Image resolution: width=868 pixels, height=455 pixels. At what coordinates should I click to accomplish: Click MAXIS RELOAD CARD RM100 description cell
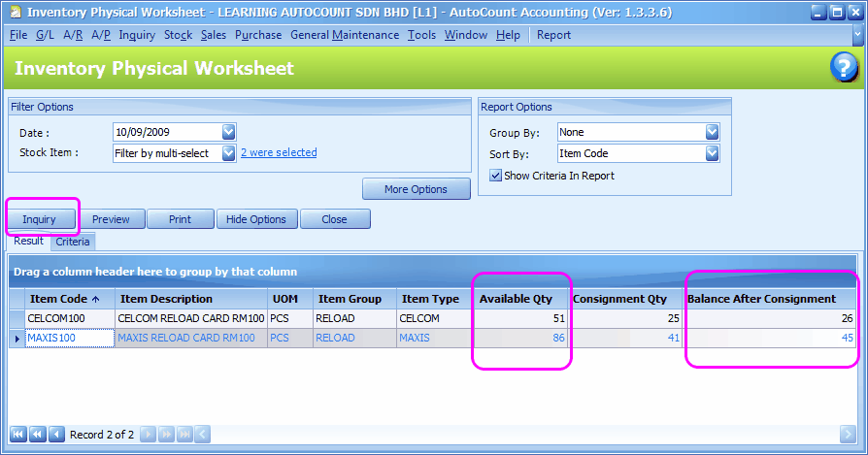191,338
